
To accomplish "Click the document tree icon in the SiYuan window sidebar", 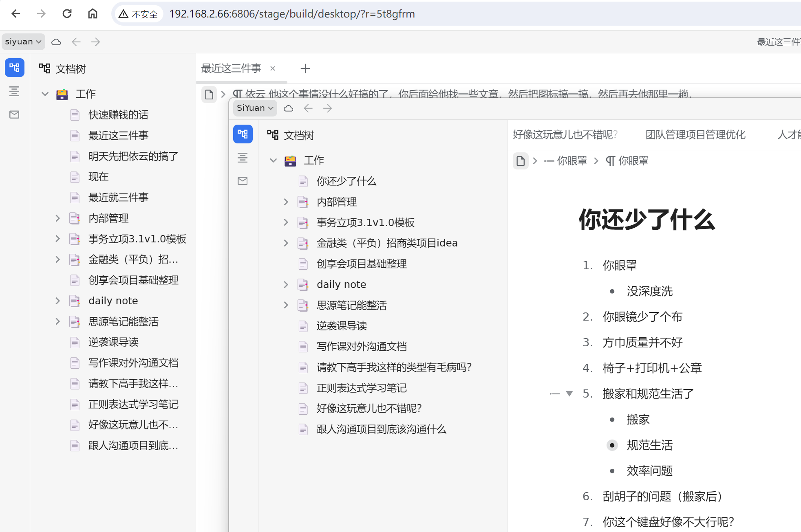I will point(243,134).
